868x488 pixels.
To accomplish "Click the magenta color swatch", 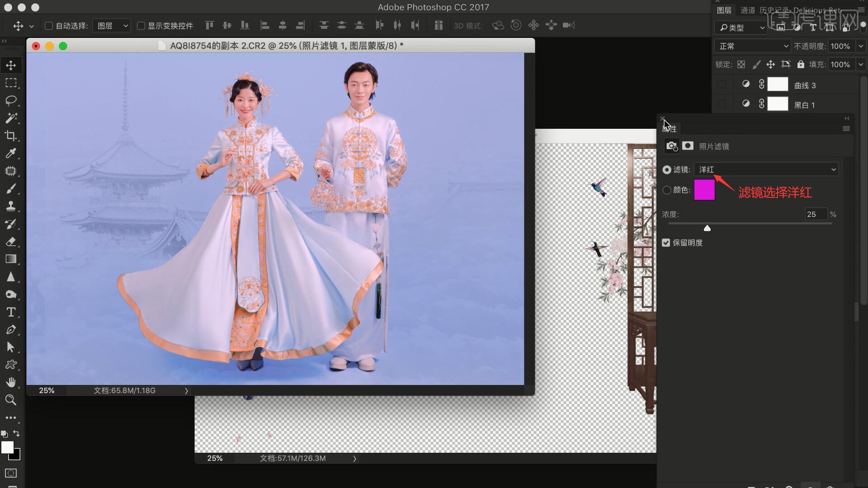I will [704, 190].
